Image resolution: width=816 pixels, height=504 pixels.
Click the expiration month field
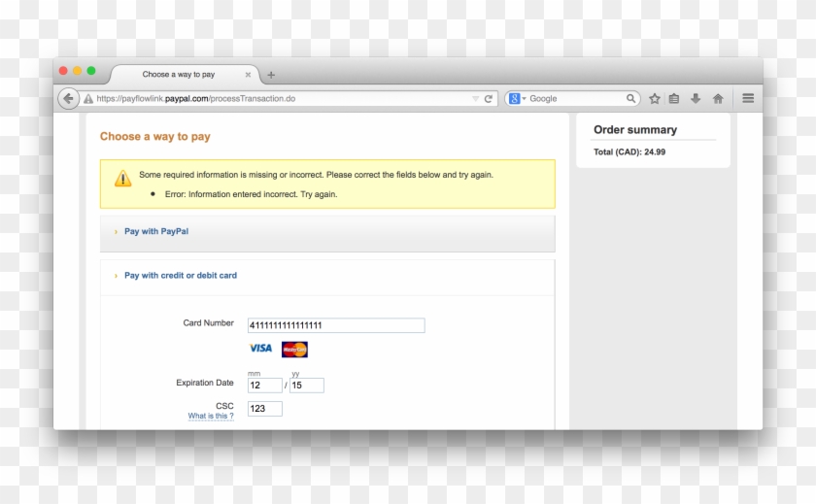[x=265, y=386]
